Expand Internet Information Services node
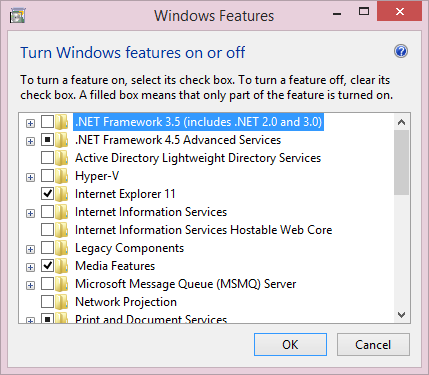 click(30, 213)
